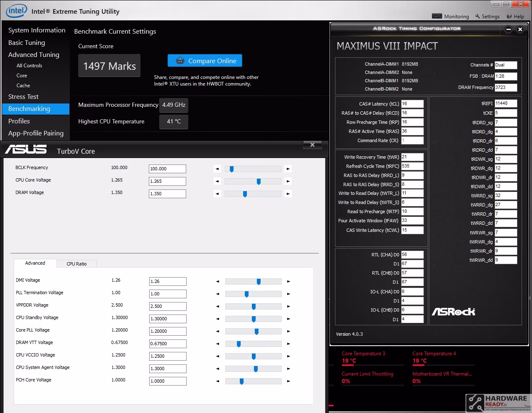This screenshot has height=413, width=532.
Task: Close the TurboV Core panel
Action: pyautogui.click(x=313, y=145)
